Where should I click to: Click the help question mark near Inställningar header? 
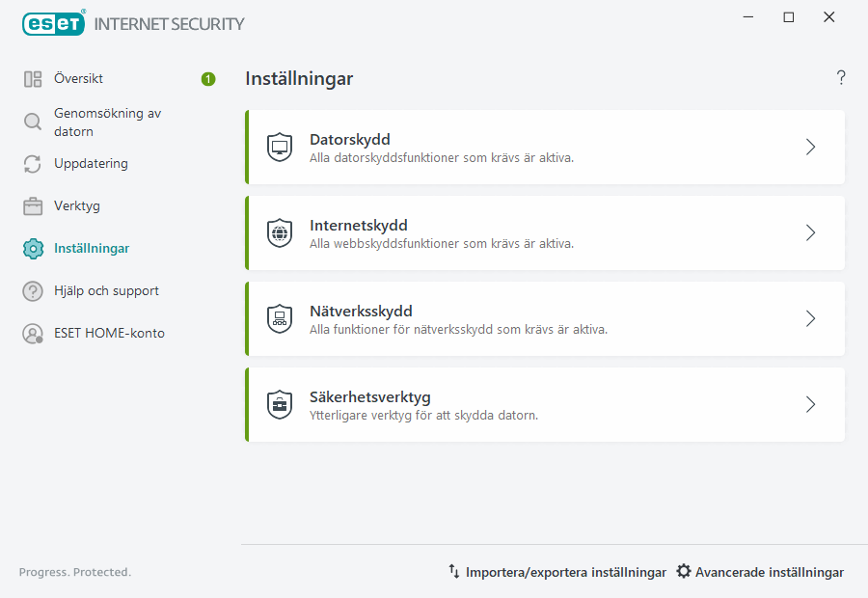pyautogui.click(x=840, y=77)
